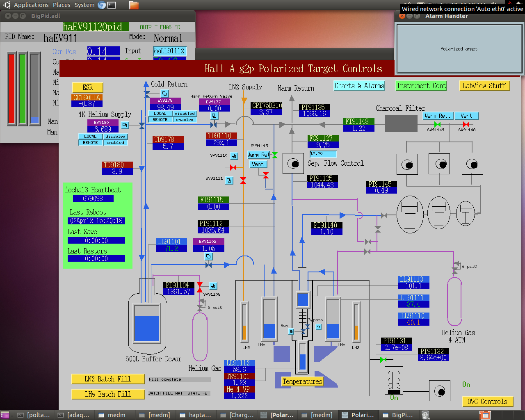The width and height of the screenshot is (525, 420).
Task: Click Ubuntu logo in top panel
Action: pos(7,5)
